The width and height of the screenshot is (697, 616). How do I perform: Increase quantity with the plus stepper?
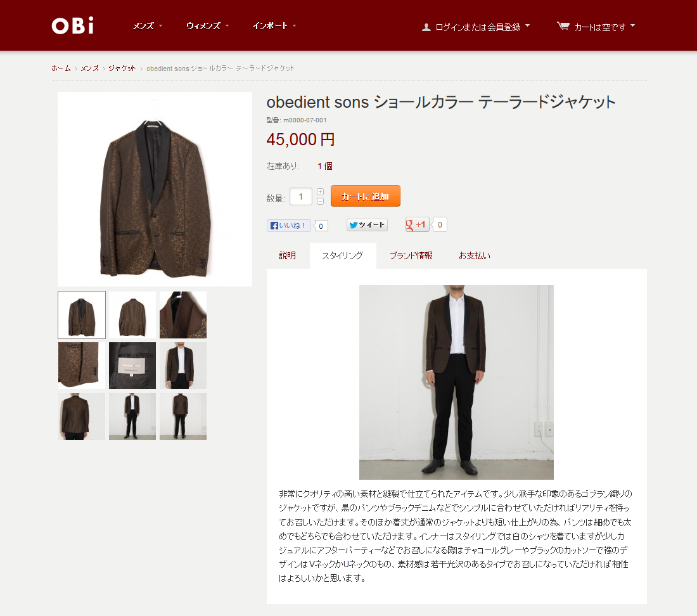[320, 191]
